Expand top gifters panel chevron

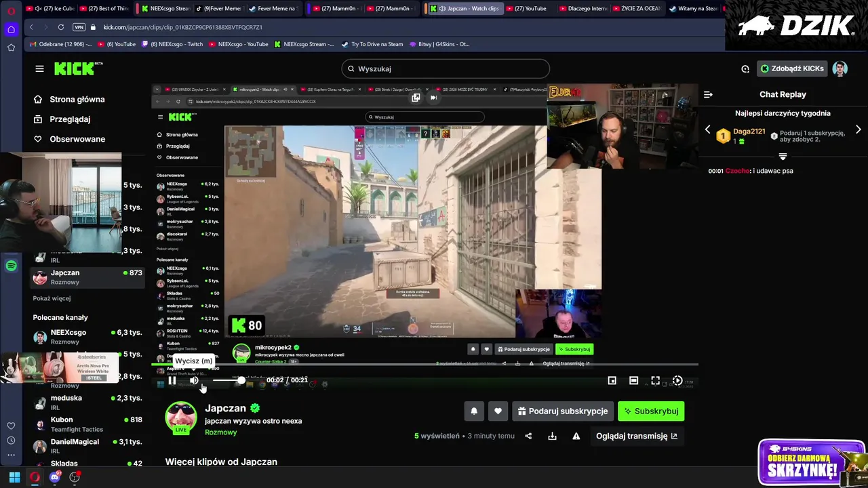(783, 157)
